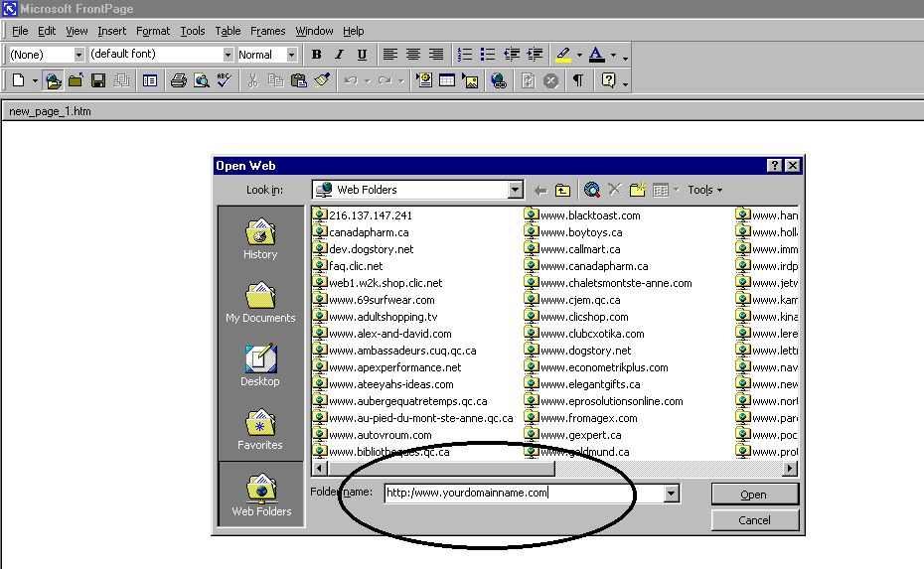Click the highlight color marker icon
The image size is (924, 569).
(x=563, y=55)
